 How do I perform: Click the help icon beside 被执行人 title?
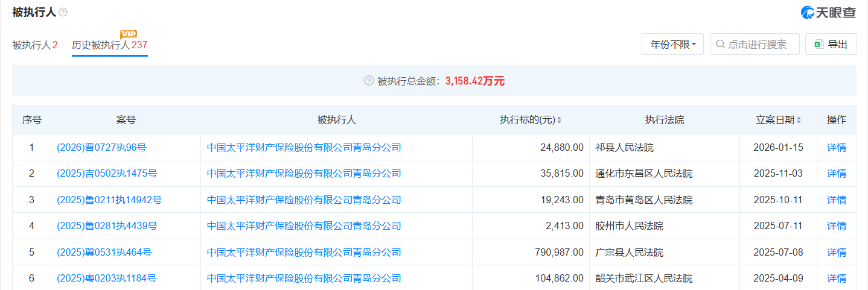[x=63, y=12]
